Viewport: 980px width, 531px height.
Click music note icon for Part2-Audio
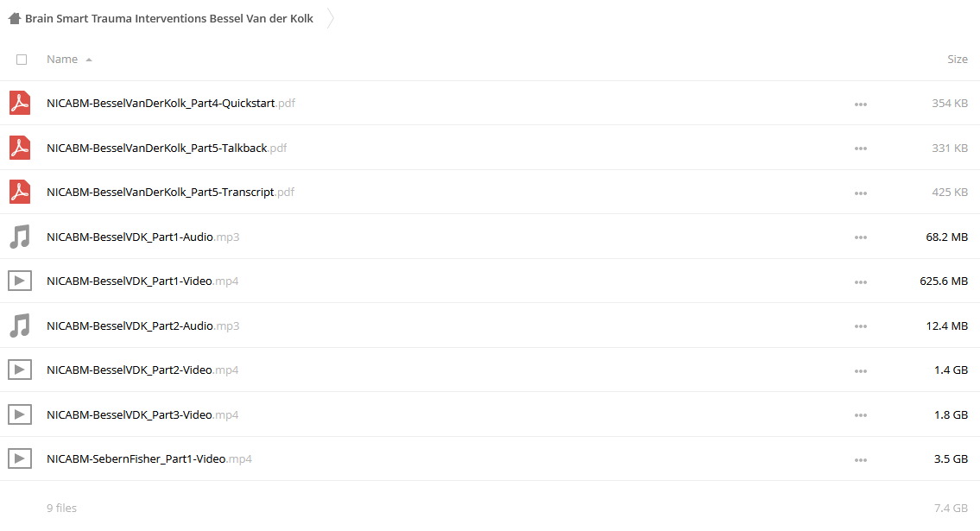20,326
